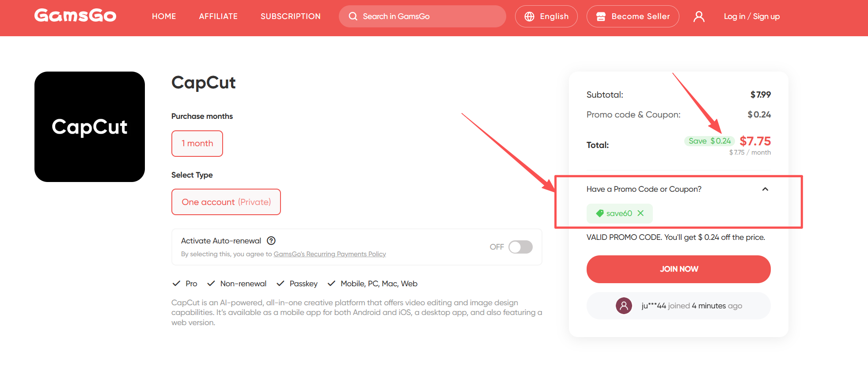Click the Become Seller box icon
The image size is (868, 368).
coord(601,16)
